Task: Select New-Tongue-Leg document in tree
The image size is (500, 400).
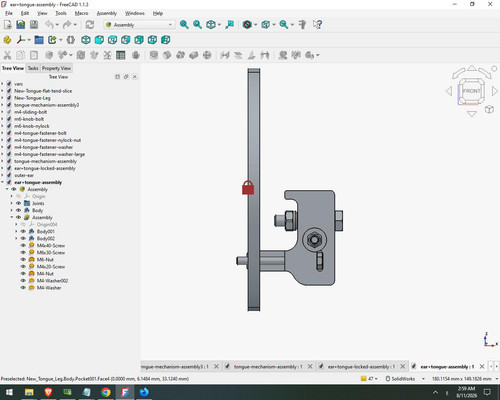Action: coord(32,98)
